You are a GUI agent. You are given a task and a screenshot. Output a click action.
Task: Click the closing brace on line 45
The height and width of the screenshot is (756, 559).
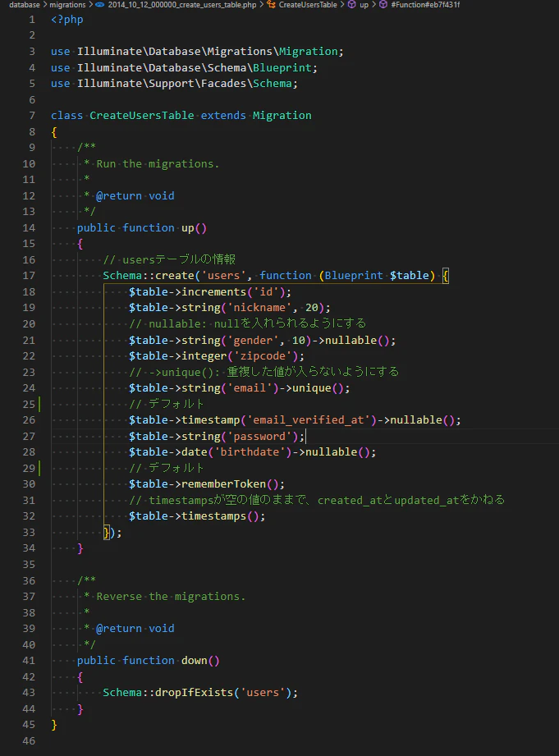(x=54, y=725)
